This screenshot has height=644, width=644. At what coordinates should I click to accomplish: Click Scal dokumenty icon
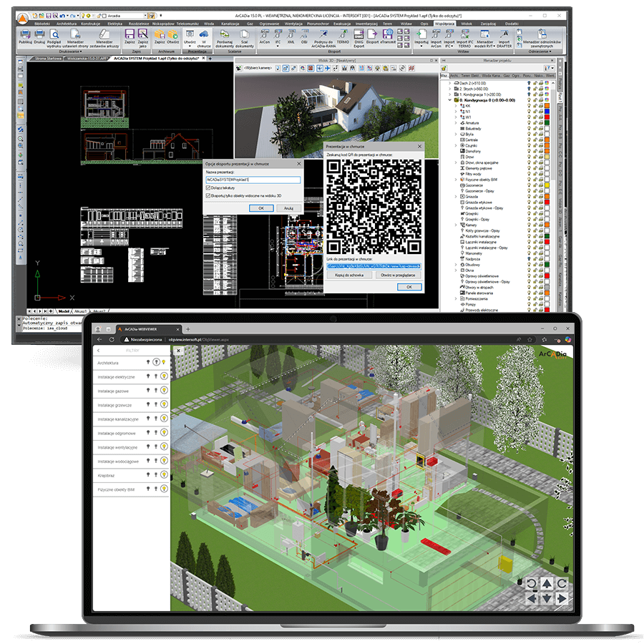(x=245, y=34)
